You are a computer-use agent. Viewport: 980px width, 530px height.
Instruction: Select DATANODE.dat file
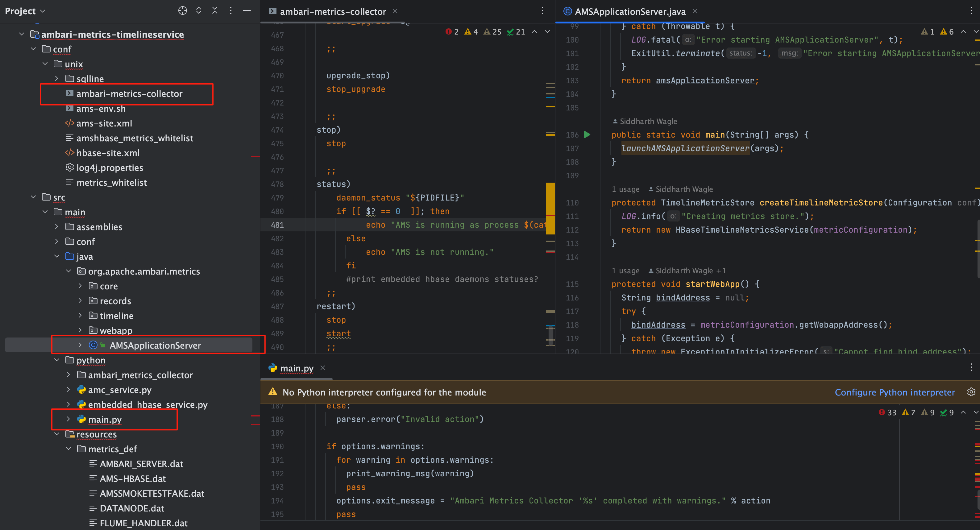point(132,508)
